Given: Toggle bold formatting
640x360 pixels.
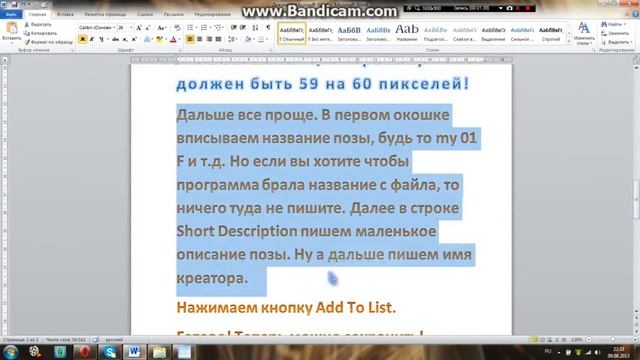Looking at the screenshot, I should click(83, 39).
